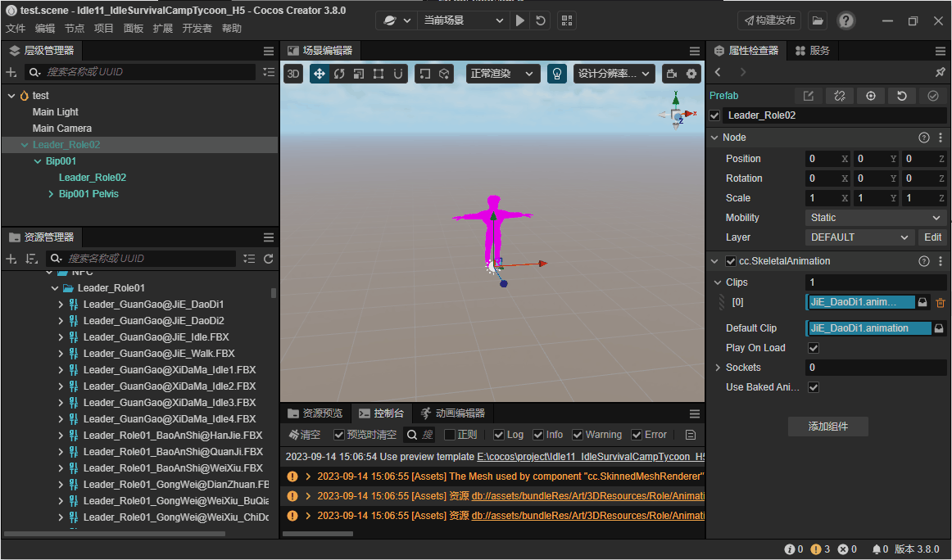The image size is (952, 560).
Task: Add an asset with assets plus icon
Action: (11, 259)
